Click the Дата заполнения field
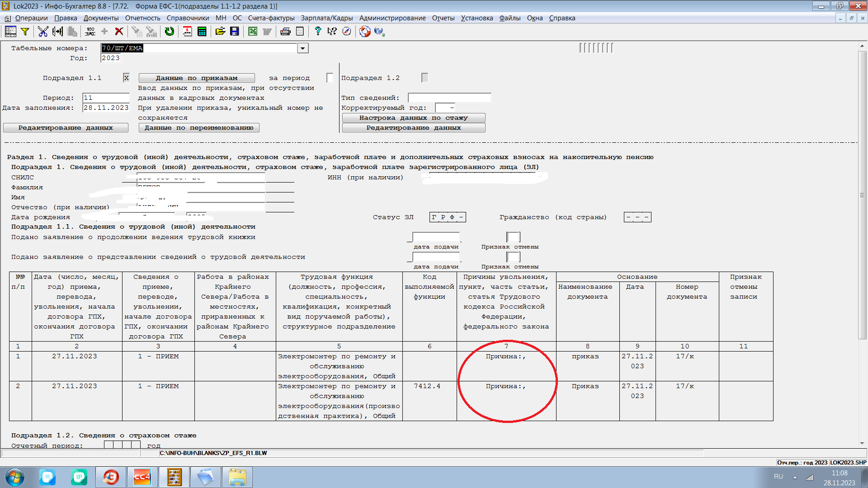Image resolution: width=868 pixels, height=488 pixels. (106, 108)
